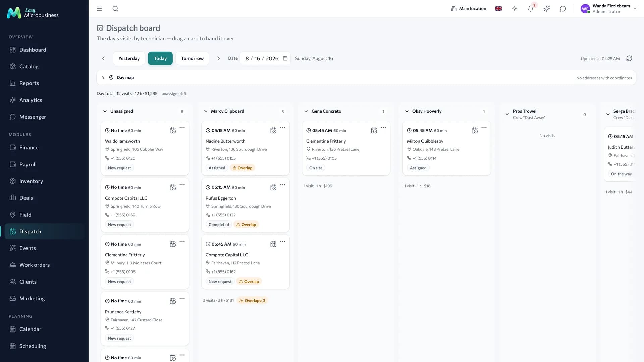Open chat bubble icon in top bar

pos(563,9)
